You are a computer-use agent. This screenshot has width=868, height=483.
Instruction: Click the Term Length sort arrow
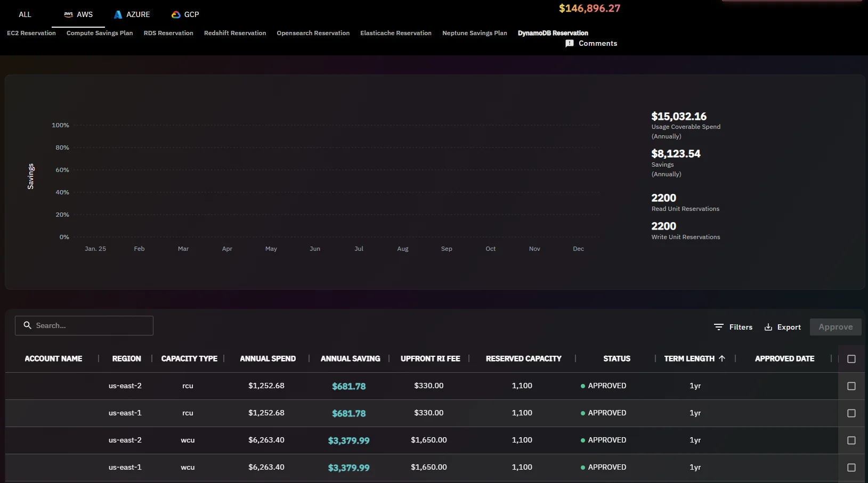722,358
